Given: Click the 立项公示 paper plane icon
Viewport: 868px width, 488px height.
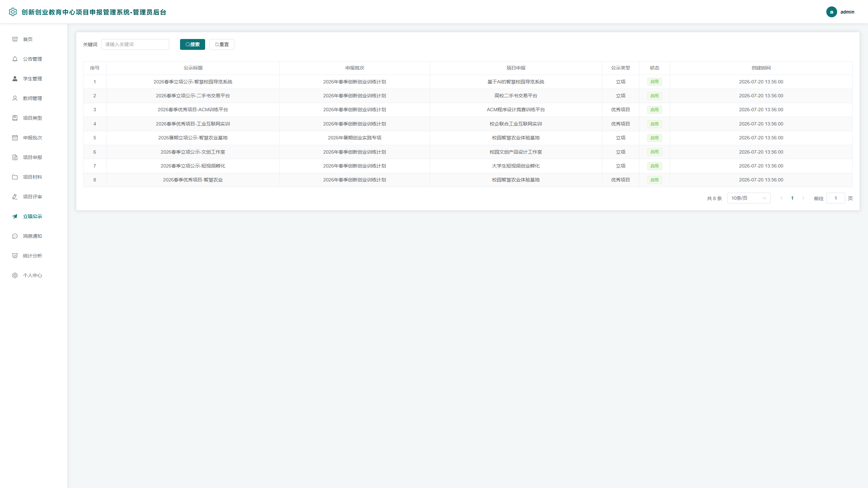Looking at the screenshot, I should pos(15,216).
